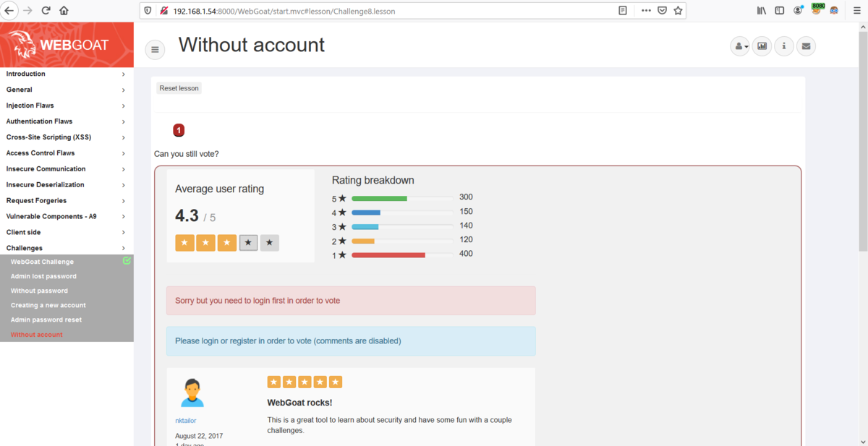Select Without account lesson
This screenshot has height=446, width=868.
pyautogui.click(x=37, y=335)
